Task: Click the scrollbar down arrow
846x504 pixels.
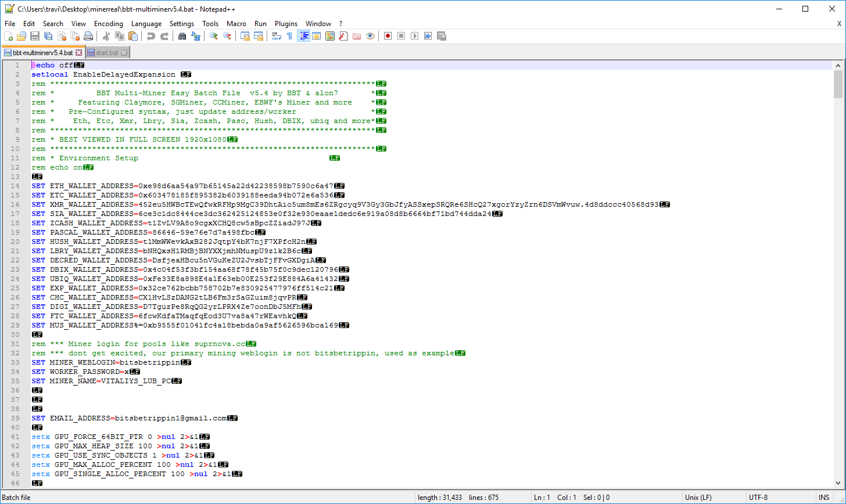Action: pos(838,483)
